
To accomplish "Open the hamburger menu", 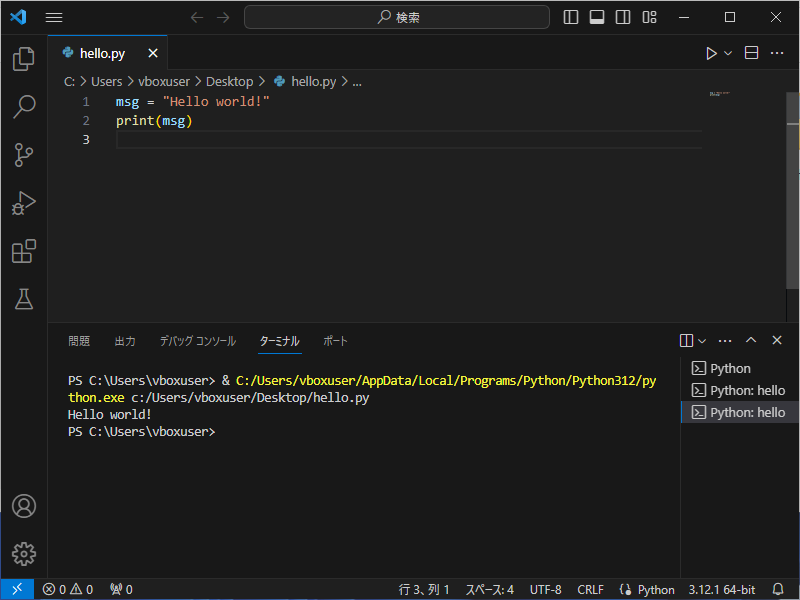I will click(x=54, y=16).
